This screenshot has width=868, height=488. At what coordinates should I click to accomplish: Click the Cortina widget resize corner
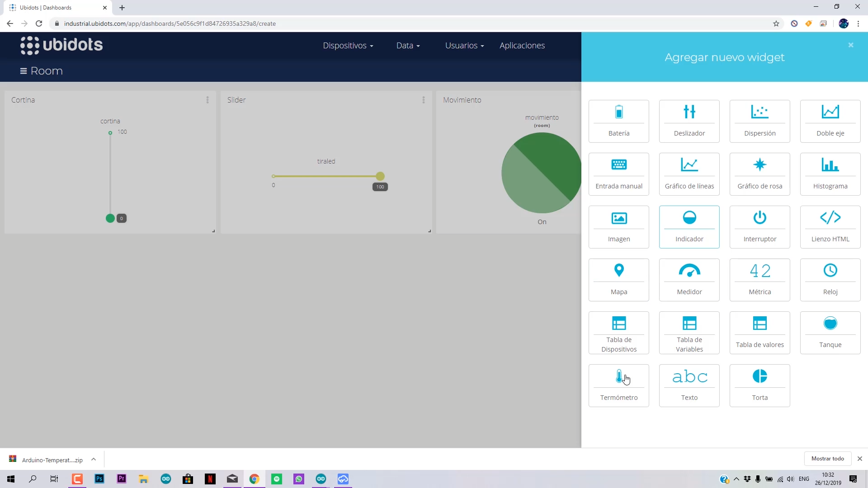coord(213,231)
